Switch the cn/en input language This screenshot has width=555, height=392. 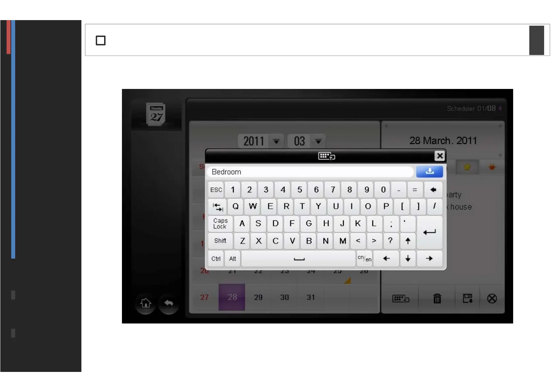365,259
